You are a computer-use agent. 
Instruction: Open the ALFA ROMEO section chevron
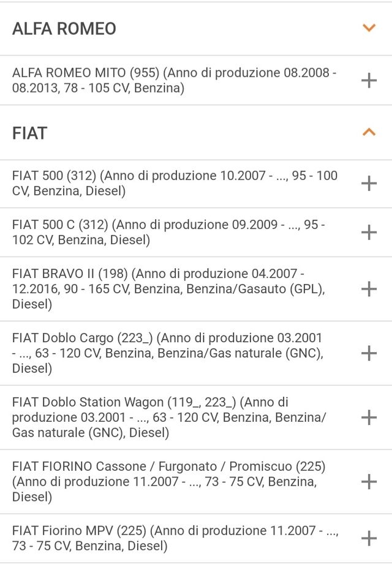[x=368, y=28]
